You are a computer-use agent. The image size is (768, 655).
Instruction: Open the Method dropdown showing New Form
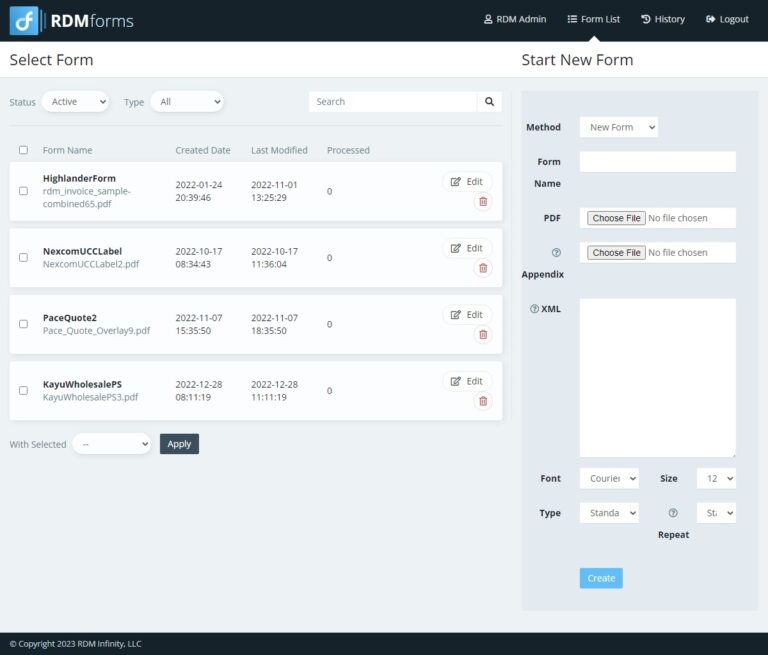[619, 127]
